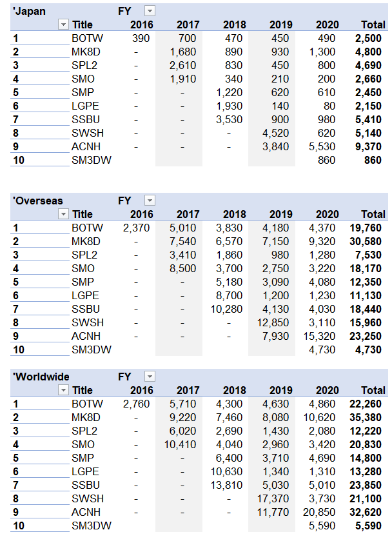Click the Overseas BOTW 2016 value 2,370

click(136, 228)
